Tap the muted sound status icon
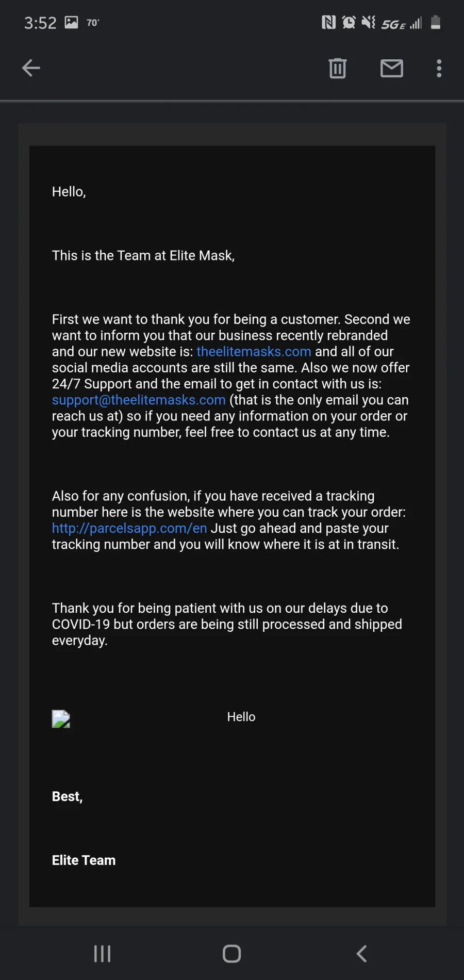This screenshot has width=464, height=980. tap(369, 22)
